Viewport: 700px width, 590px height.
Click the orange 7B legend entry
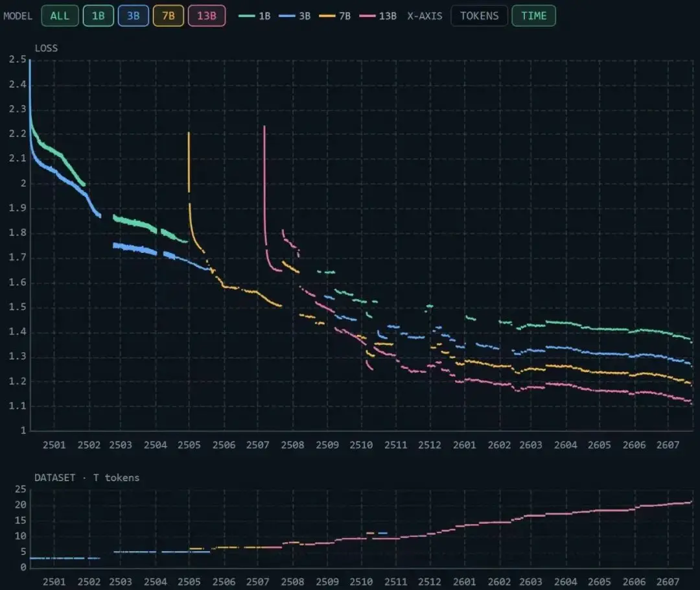(335, 16)
